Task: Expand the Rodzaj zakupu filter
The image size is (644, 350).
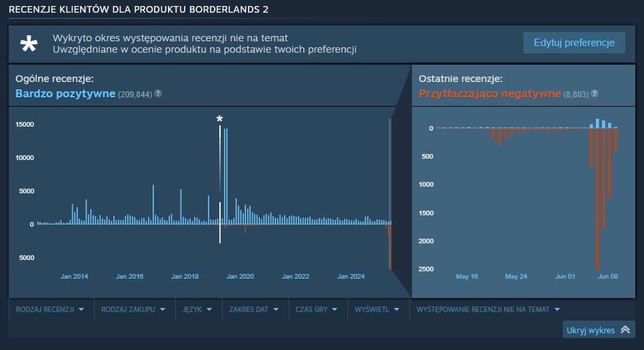Action: 133,309
